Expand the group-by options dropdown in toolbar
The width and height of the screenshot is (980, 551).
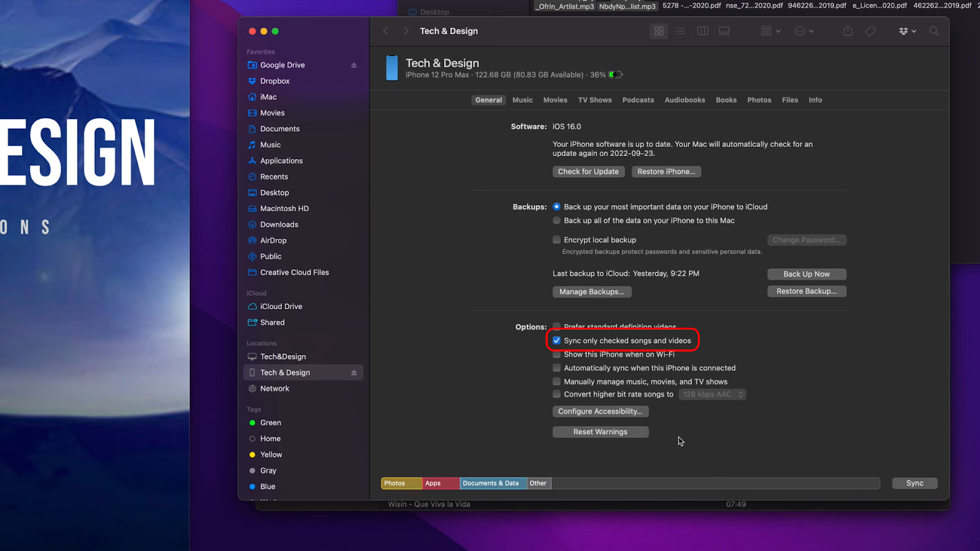pos(770,31)
